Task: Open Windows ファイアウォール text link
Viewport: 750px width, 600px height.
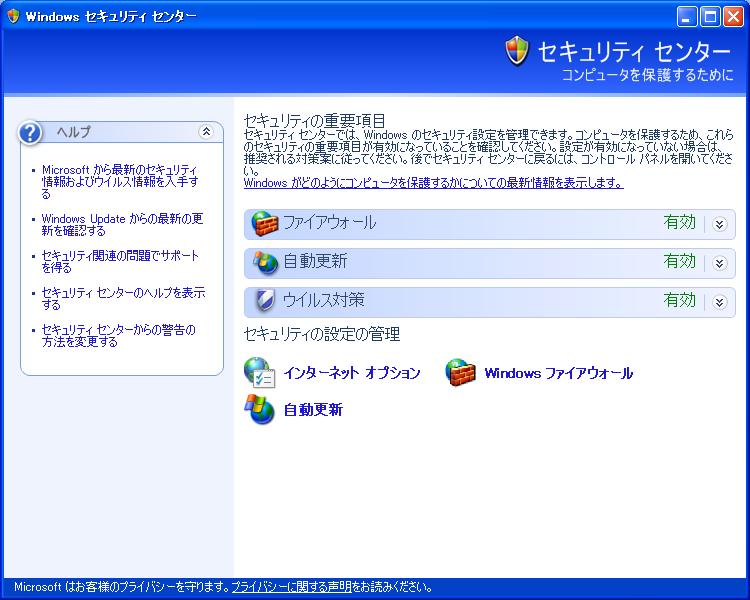Action: tap(558, 373)
